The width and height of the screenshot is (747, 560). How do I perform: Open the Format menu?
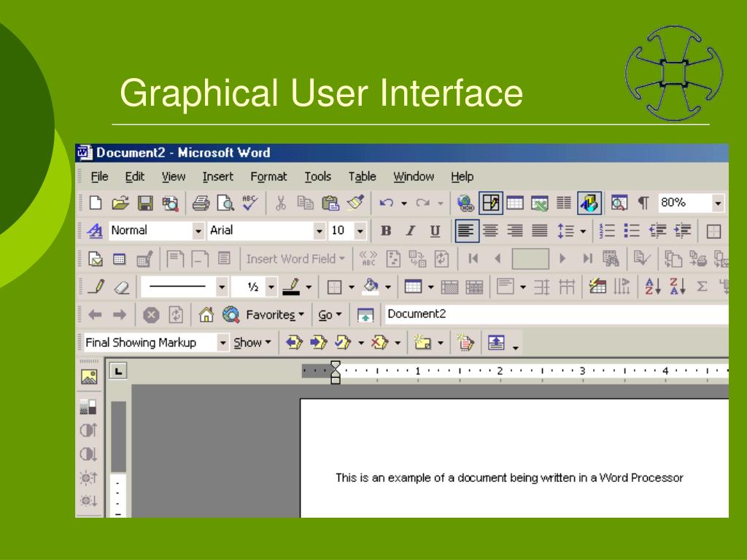pos(268,176)
